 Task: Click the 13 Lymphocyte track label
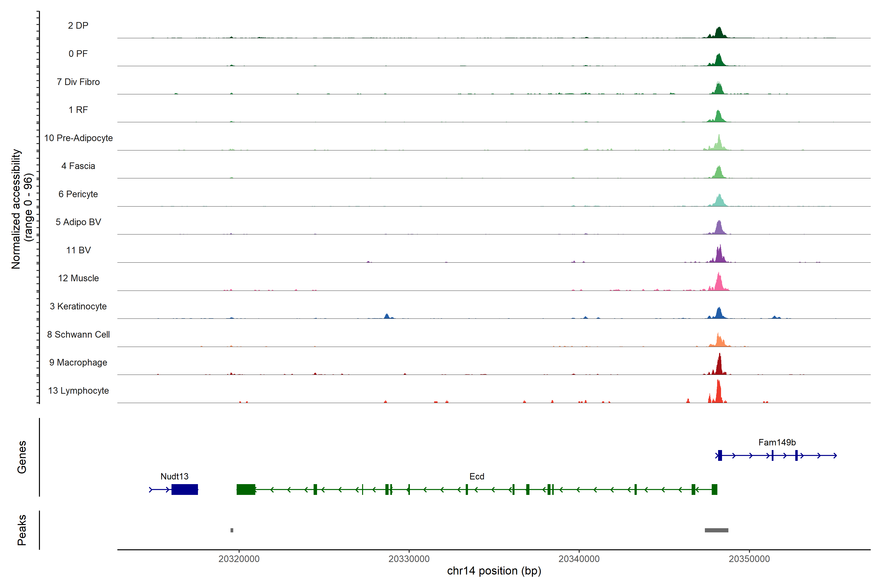tap(78, 390)
